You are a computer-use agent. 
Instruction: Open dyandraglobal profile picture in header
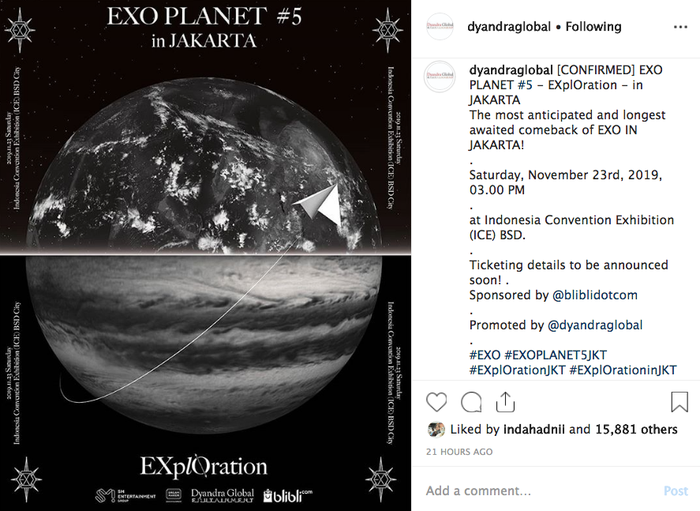click(440, 27)
